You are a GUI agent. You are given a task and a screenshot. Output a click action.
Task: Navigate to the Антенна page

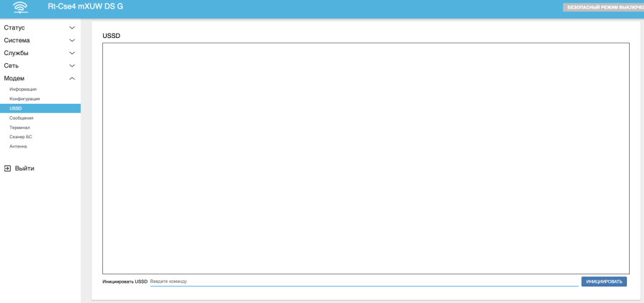[x=18, y=146]
